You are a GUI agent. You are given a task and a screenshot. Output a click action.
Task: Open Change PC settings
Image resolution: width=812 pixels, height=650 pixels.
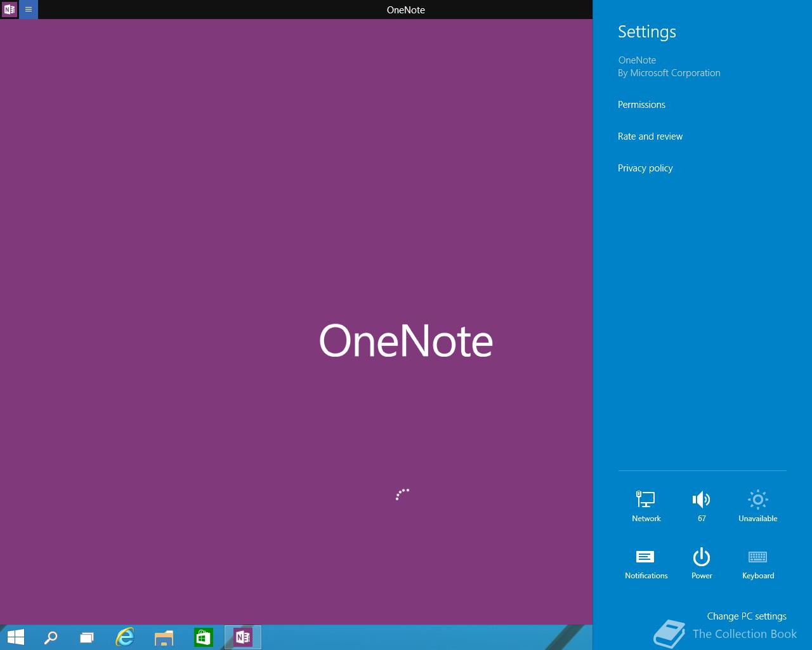click(747, 616)
